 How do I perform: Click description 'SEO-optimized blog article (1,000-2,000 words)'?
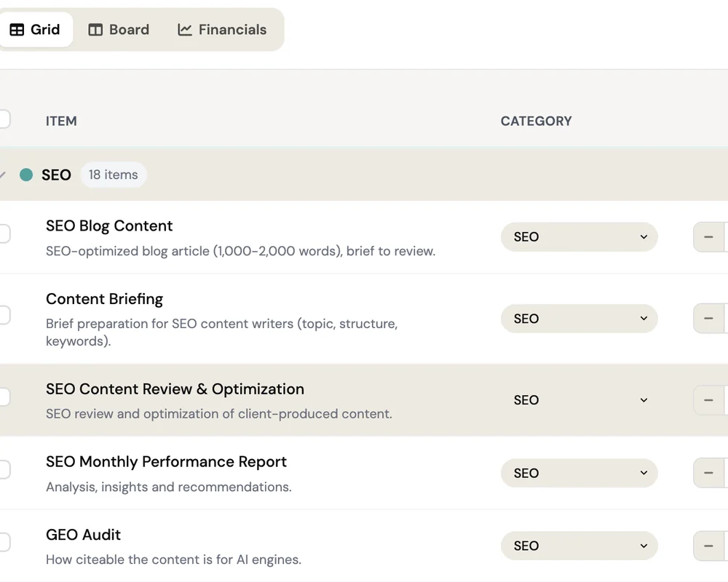coord(240,251)
